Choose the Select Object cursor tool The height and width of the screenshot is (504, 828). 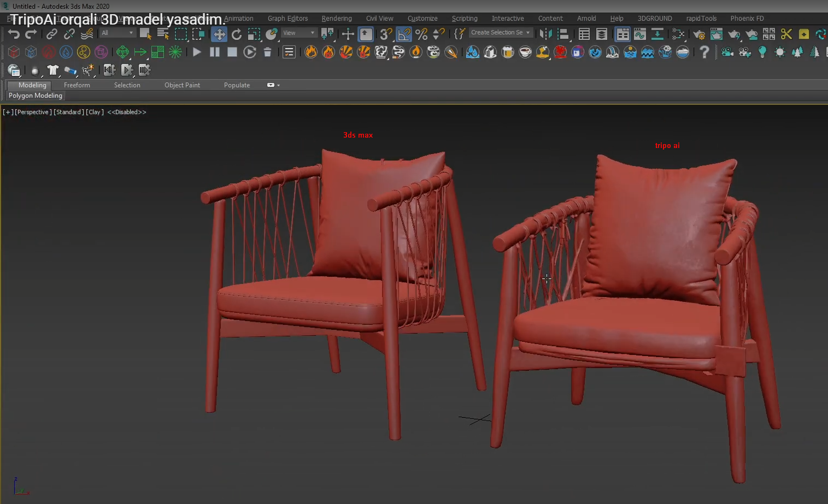tap(145, 34)
